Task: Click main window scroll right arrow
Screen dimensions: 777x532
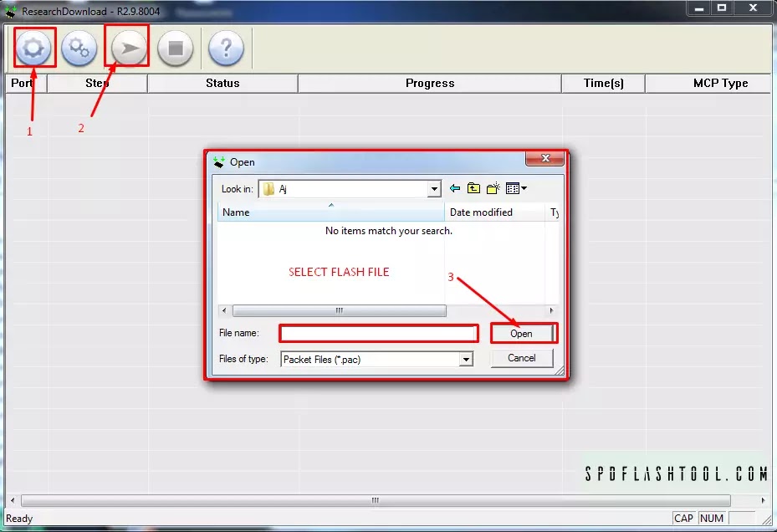Action: (763, 500)
